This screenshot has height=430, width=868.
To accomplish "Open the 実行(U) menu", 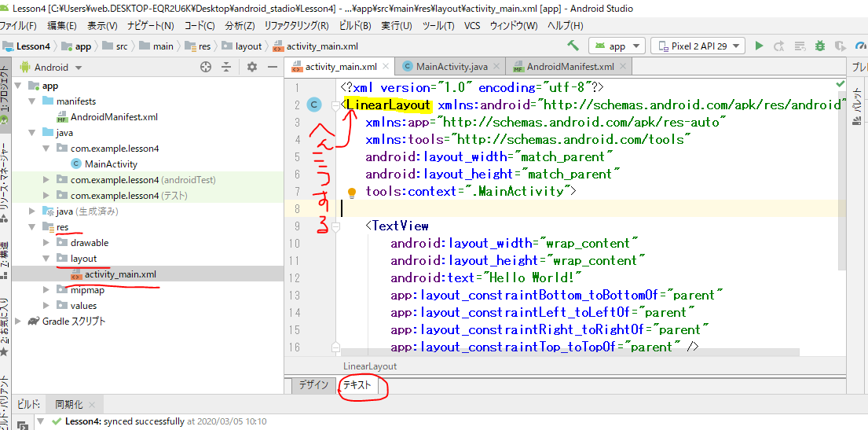I will [x=397, y=25].
